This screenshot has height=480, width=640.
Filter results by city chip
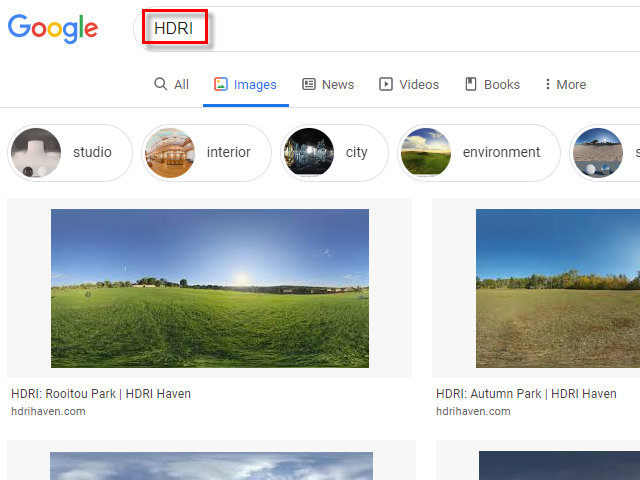(334, 153)
